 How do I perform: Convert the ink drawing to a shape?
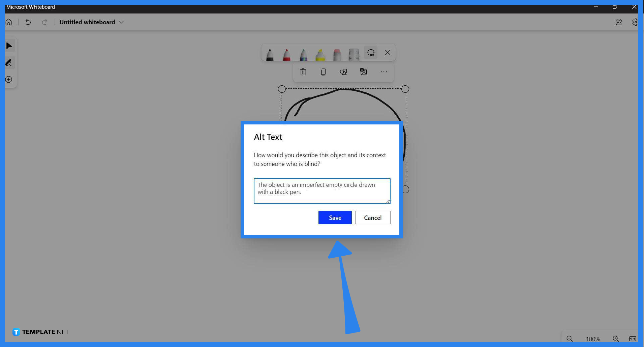coord(343,71)
